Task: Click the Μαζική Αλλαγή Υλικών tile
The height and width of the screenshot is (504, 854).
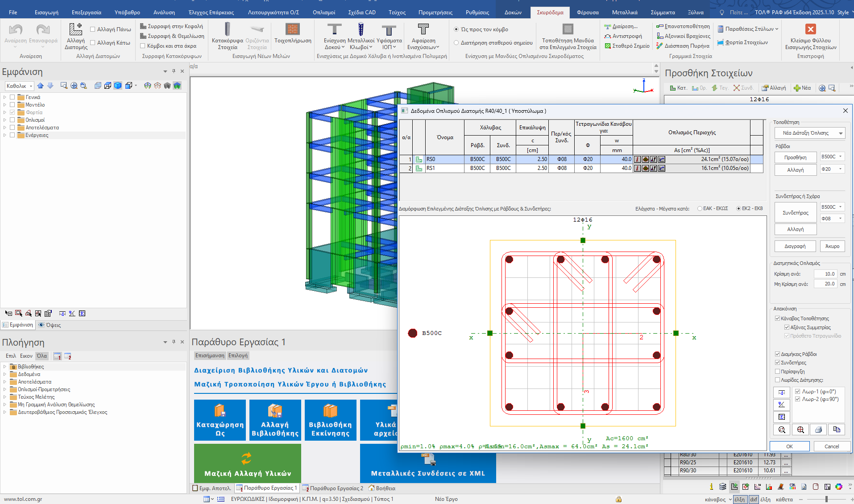Action: (x=248, y=463)
